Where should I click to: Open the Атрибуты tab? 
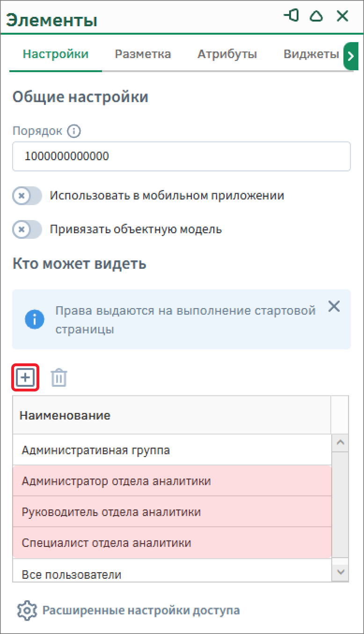pos(228,54)
